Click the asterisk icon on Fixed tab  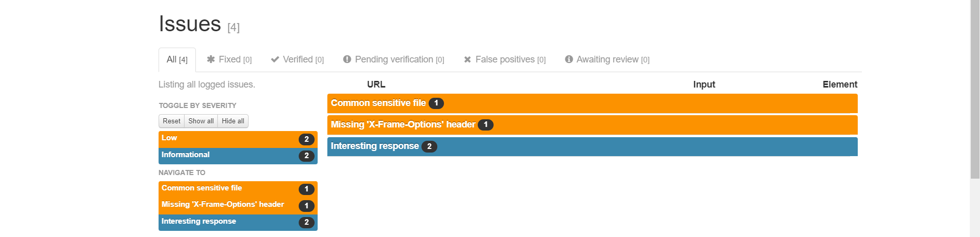(211, 59)
